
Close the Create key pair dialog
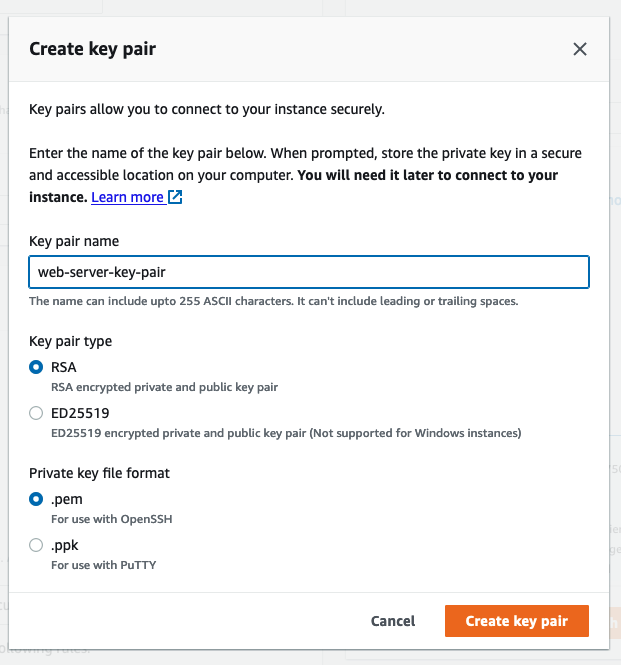point(579,48)
